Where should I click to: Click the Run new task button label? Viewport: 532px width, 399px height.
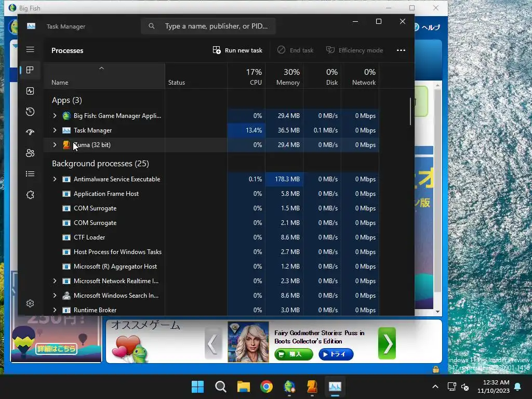244,50
